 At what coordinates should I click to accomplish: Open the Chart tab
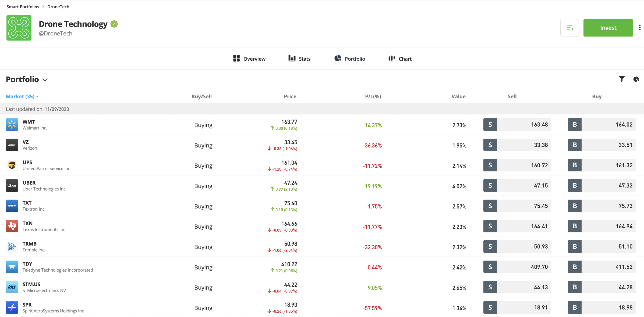(x=400, y=59)
